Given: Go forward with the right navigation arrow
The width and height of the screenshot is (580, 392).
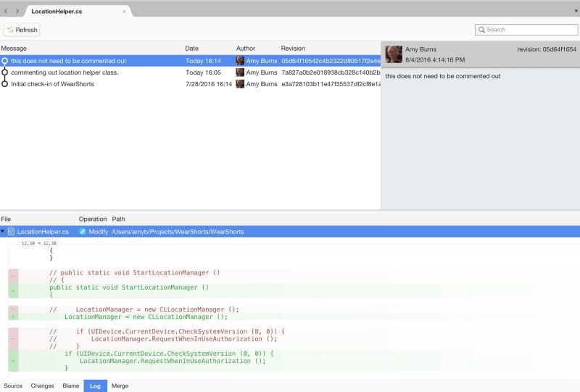Looking at the screenshot, I should (x=17, y=11).
